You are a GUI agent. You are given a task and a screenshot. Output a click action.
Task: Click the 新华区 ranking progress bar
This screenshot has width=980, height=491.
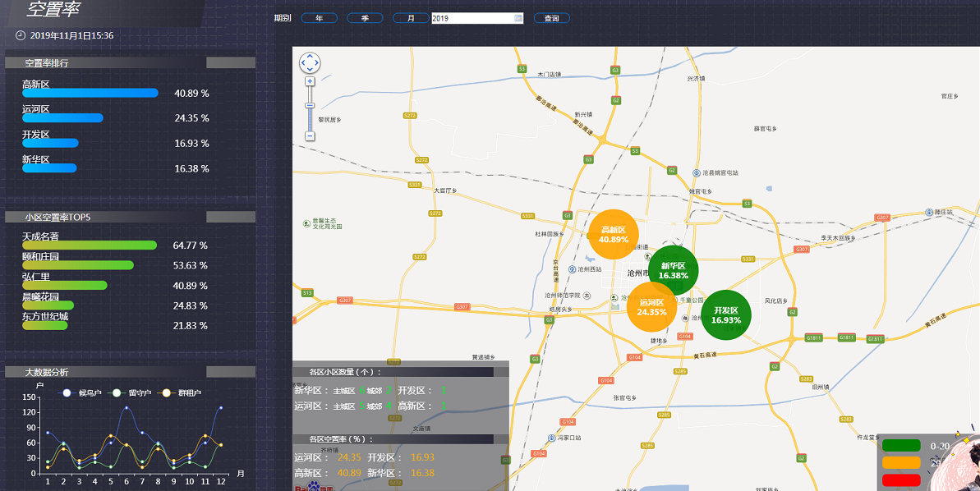tap(49, 168)
